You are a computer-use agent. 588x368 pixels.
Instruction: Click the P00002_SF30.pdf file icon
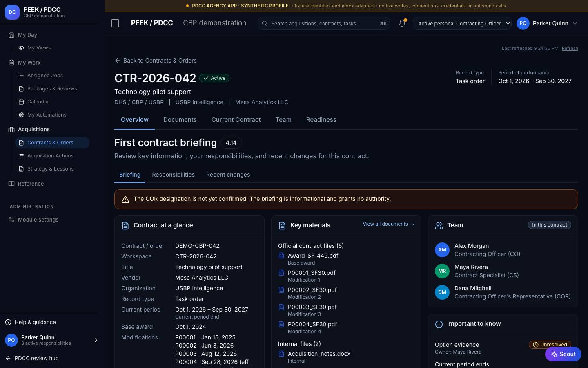[281, 290]
